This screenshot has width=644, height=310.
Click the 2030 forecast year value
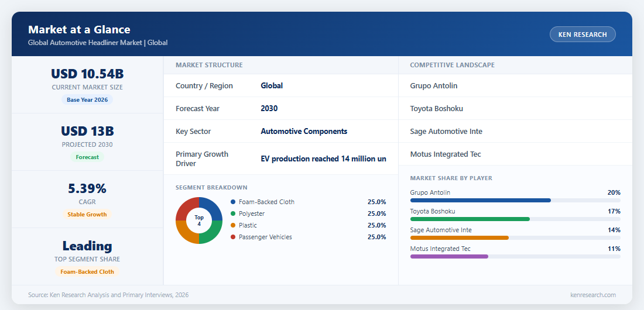click(269, 108)
